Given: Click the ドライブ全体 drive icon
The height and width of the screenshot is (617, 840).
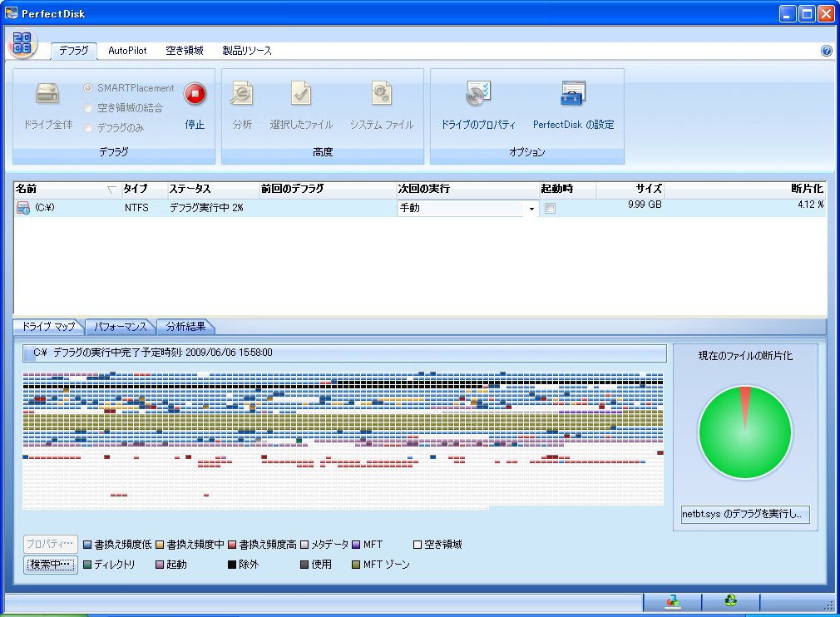Looking at the screenshot, I should (x=47, y=93).
